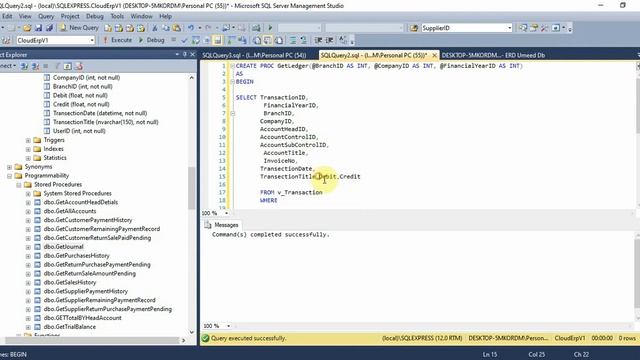
Task: Open the Project menu
Action: (70, 16)
